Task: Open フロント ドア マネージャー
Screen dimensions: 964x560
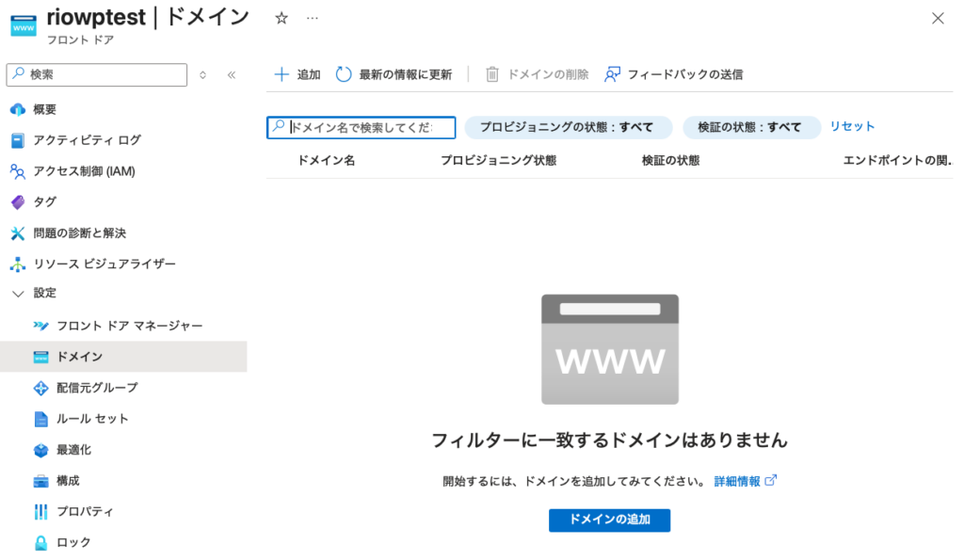Action: [129, 326]
